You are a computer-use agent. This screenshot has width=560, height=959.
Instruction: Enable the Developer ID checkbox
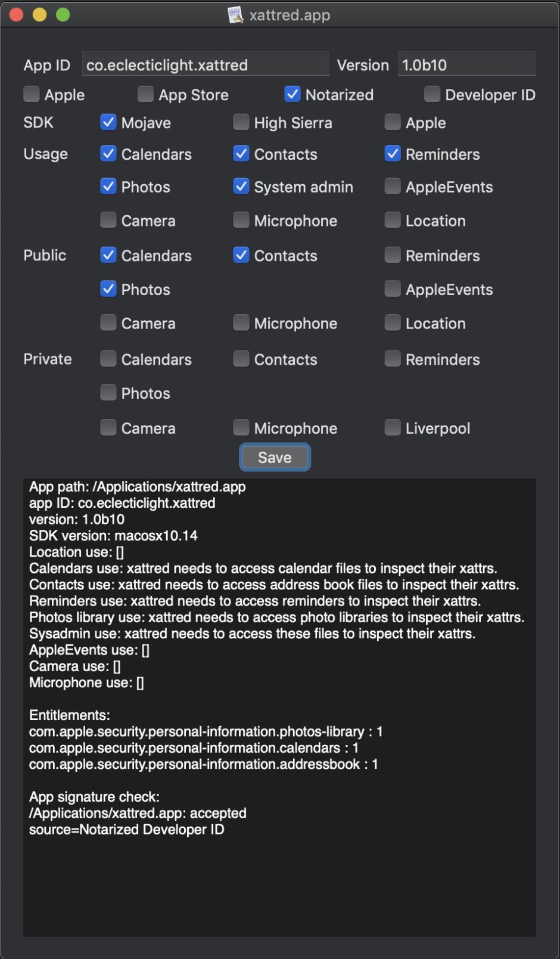[x=432, y=94]
